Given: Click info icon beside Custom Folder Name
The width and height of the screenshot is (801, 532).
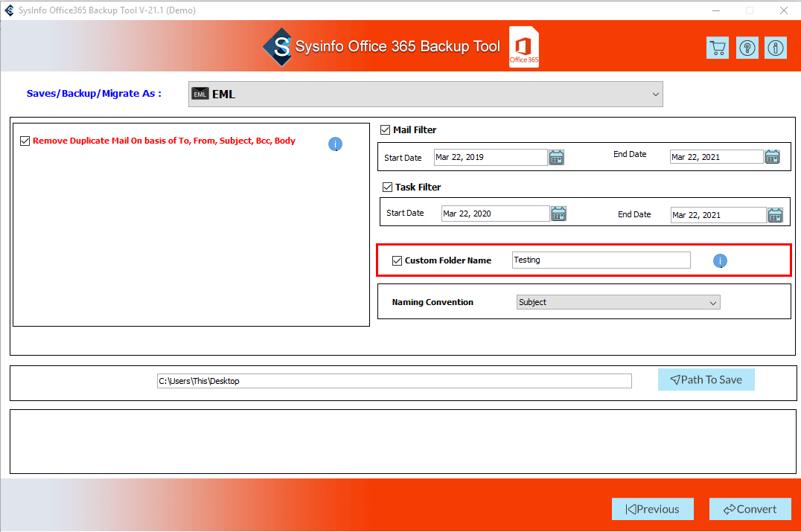Looking at the screenshot, I should tap(720, 261).
